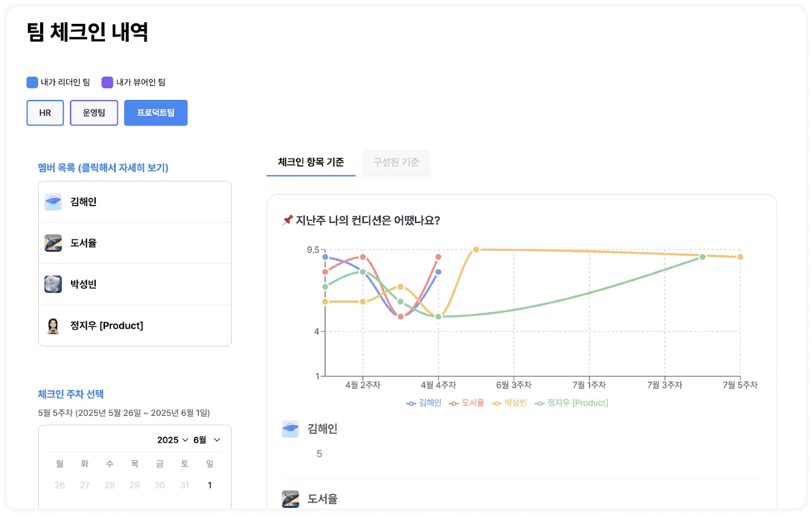Toggle 정지우 [Product] legend entry
Image resolution: width=812 pixels, height=515 pixels.
[x=571, y=403]
